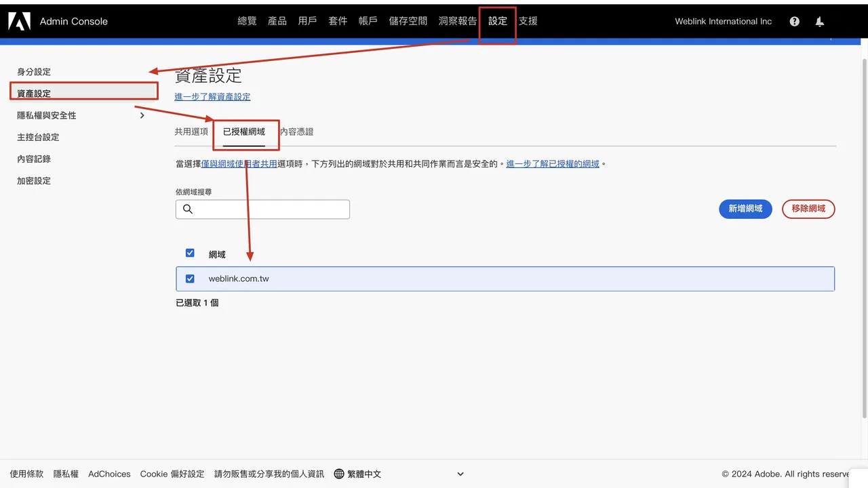Select 主控台設定 in the sidebar
The image size is (868, 488).
coord(38,137)
